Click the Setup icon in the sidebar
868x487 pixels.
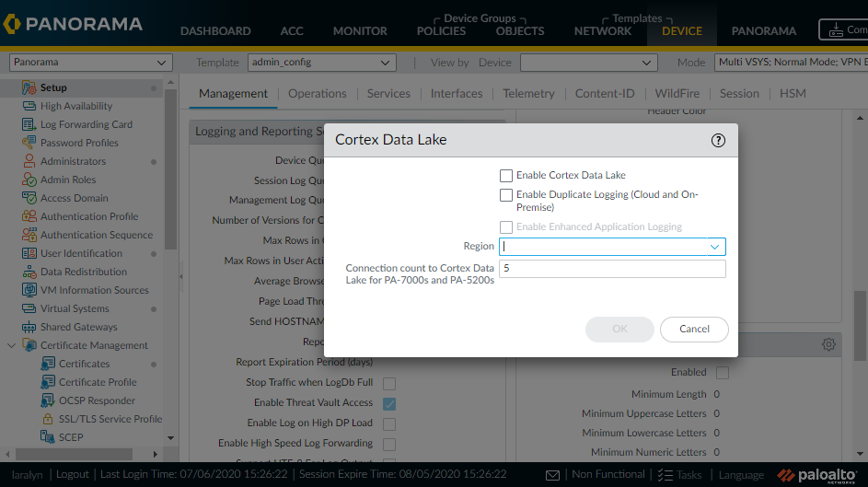coord(29,88)
